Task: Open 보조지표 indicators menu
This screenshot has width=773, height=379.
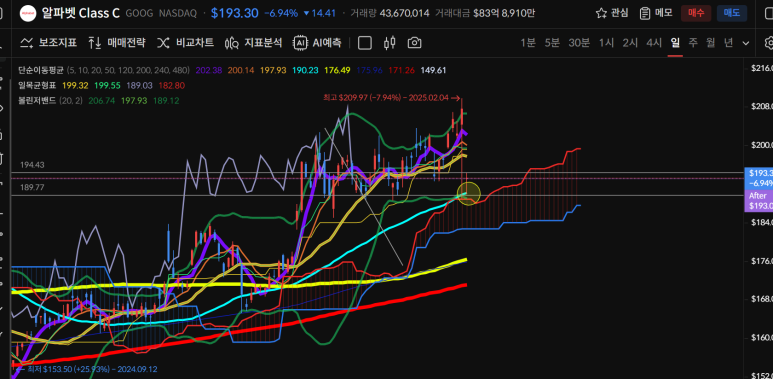Action: pyautogui.click(x=48, y=43)
